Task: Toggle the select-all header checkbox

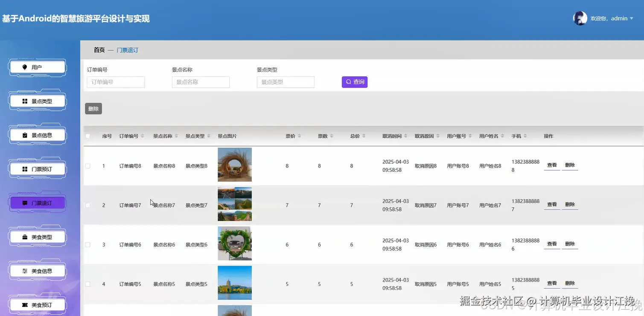Action: pyautogui.click(x=88, y=136)
